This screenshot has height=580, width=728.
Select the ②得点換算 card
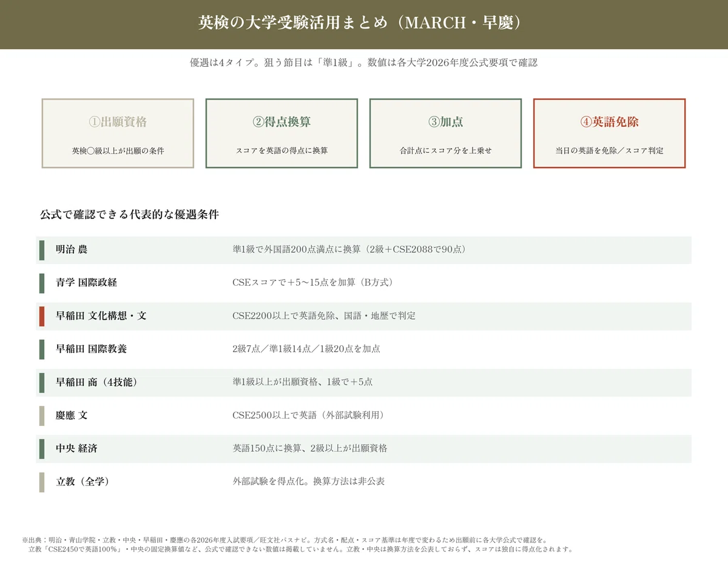pyautogui.click(x=281, y=133)
